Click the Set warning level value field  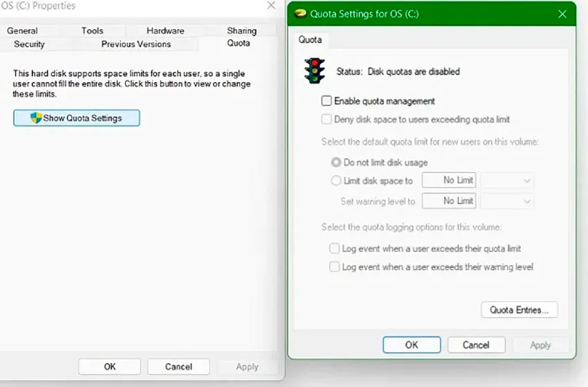(x=449, y=201)
